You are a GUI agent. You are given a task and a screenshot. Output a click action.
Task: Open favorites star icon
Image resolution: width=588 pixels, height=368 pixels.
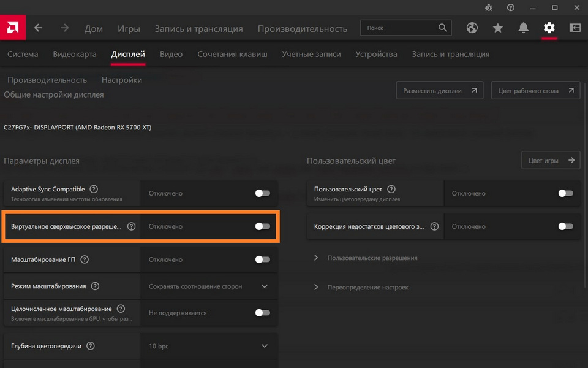click(497, 28)
